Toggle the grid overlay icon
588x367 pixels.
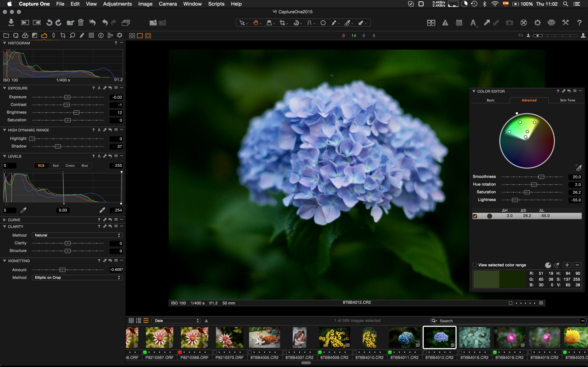(459, 23)
